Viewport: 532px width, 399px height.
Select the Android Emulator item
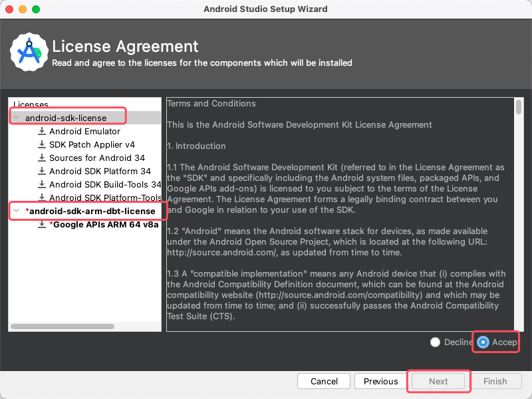(85, 131)
